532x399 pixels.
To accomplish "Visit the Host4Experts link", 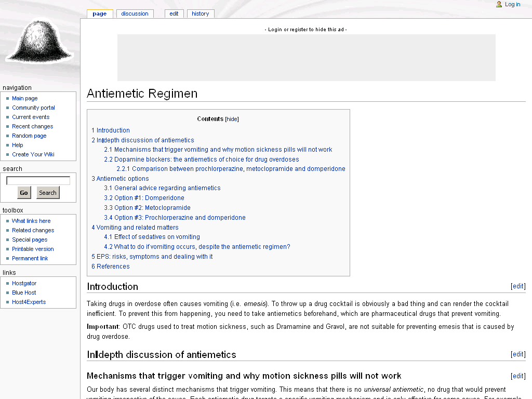I will (29, 302).
